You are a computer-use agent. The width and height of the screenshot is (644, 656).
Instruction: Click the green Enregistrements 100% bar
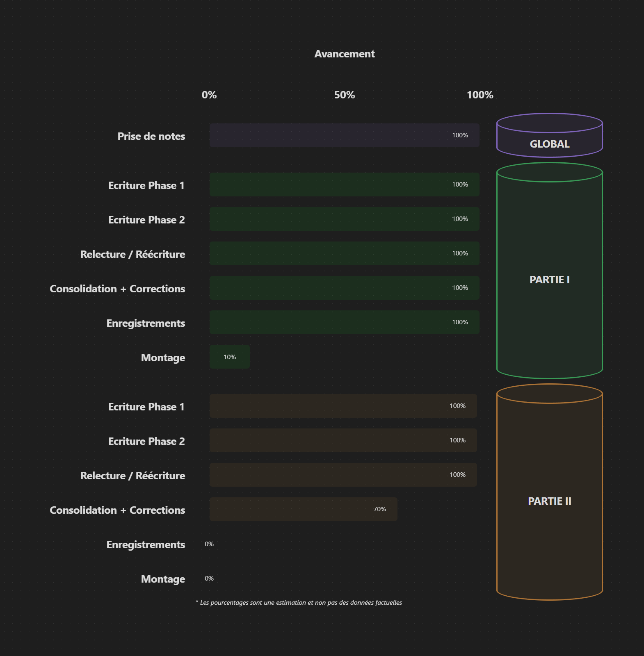point(344,322)
